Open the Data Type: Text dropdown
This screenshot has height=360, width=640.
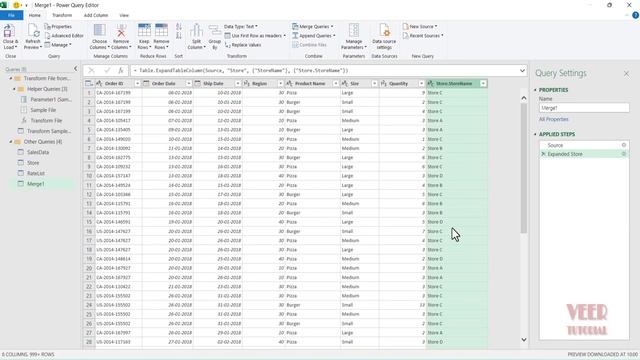[x=241, y=27]
